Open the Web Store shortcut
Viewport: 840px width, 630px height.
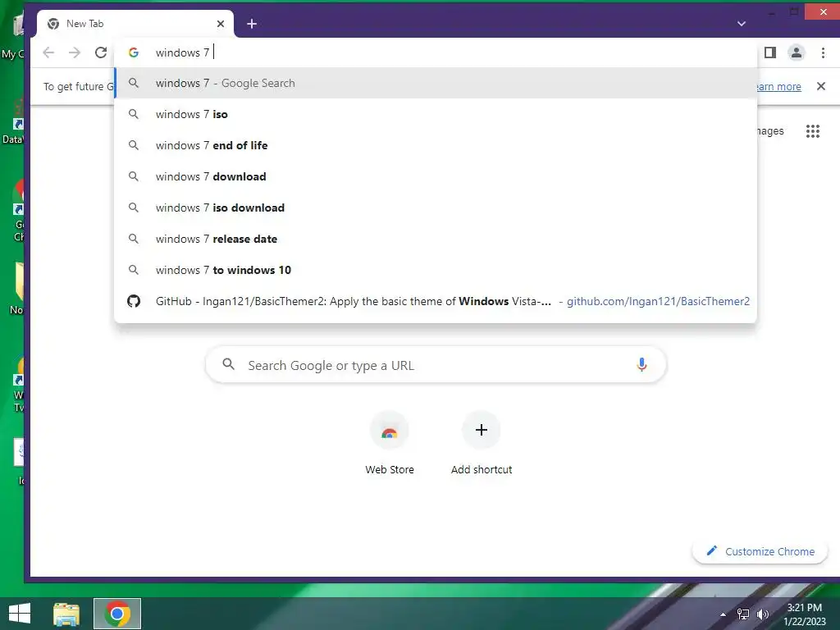390,444
